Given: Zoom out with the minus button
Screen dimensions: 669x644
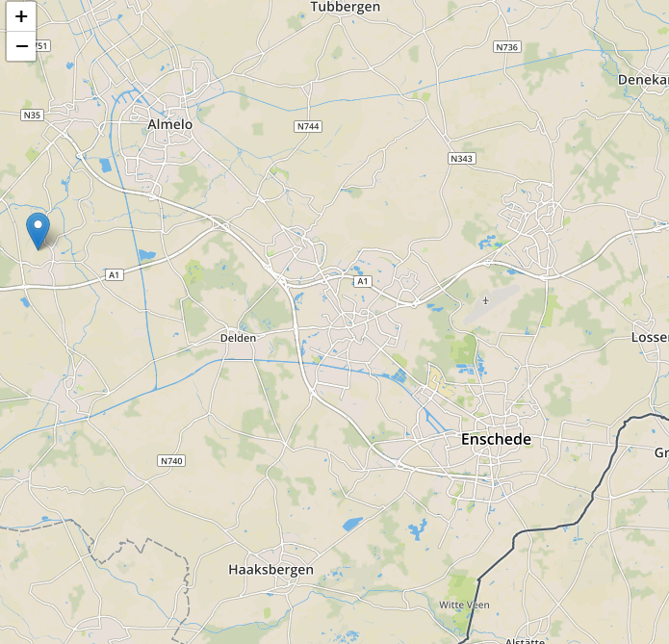Looking at the screenshot, I should pyautogui.click(x=21, y=46).
